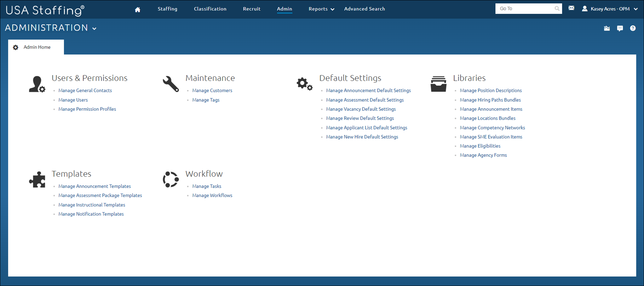The height and width of the screenshot is (286, 644).
Task: Click the Maintenance wrench icon
Action: point(171,84)
